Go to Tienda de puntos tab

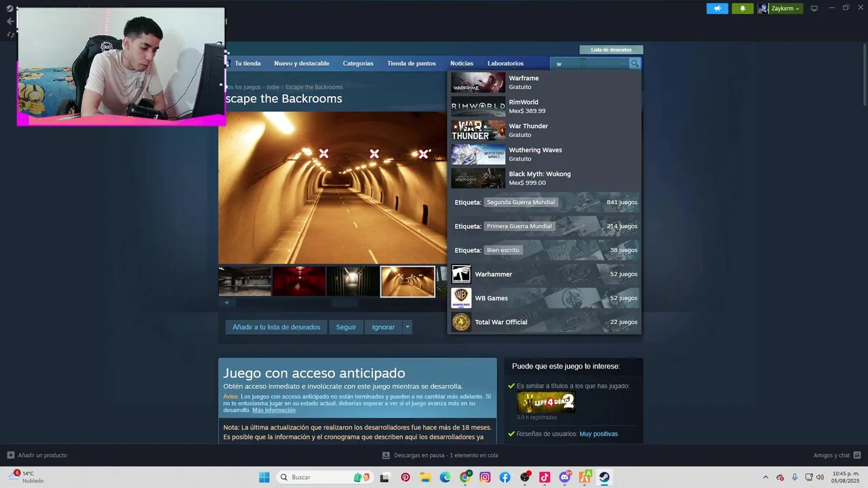coord(412,64)
